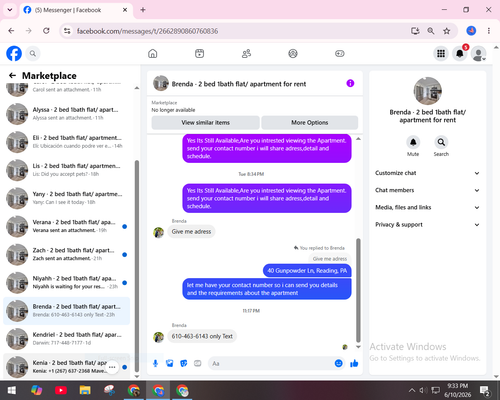This screenshot has width=500, height=400.
Task: Expand Media, files and links section
Action: [427, 207]
